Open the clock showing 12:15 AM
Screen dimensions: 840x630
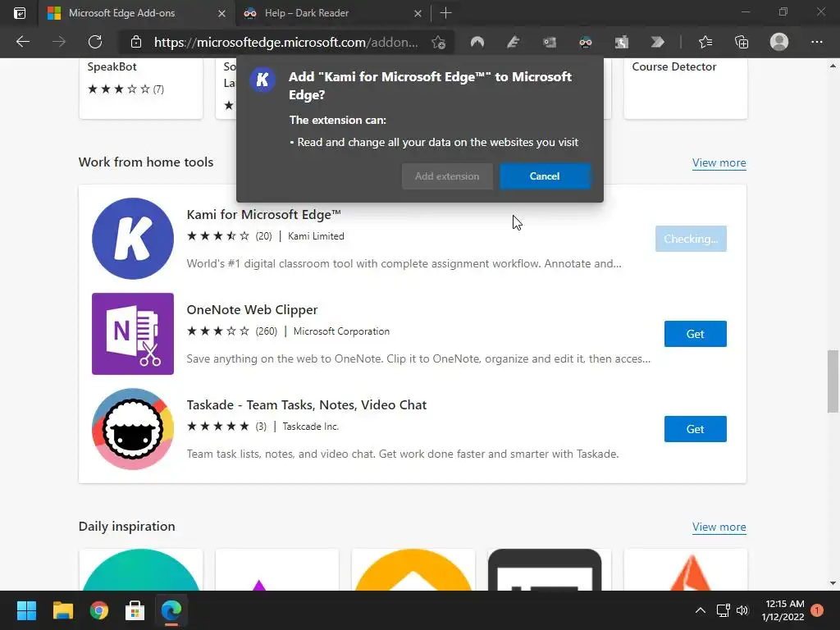[784, 610]
